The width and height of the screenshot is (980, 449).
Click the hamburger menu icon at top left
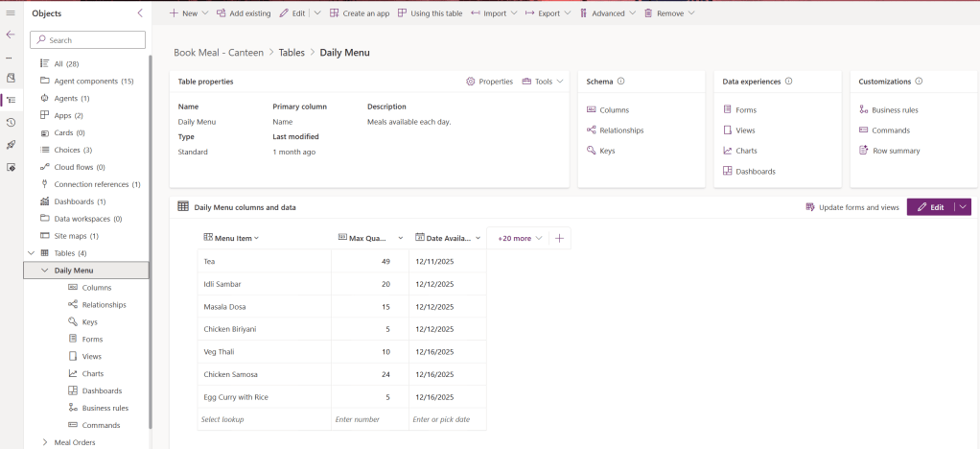coord(11,12)
